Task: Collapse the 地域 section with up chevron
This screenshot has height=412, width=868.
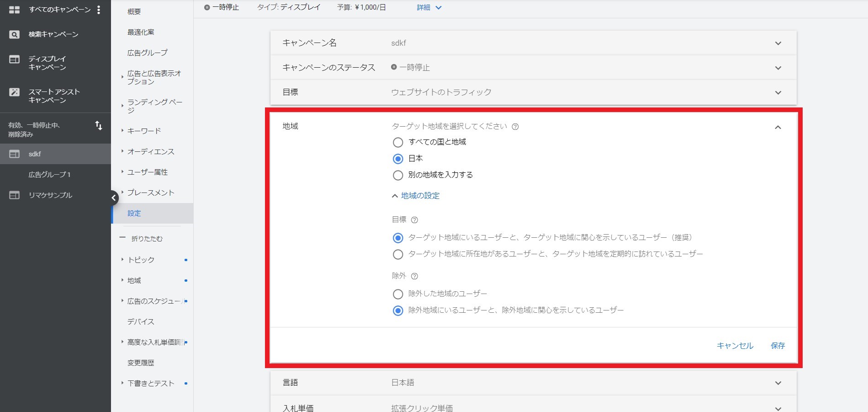Action: 778,127
